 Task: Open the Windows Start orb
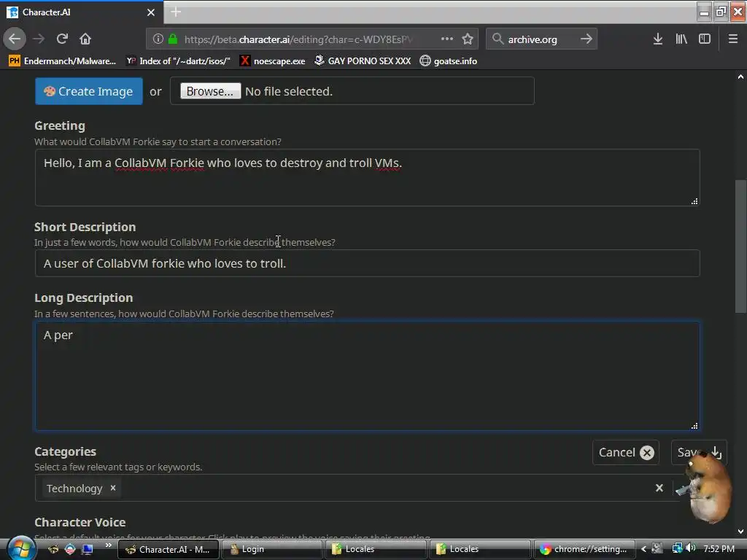[20, 548]
